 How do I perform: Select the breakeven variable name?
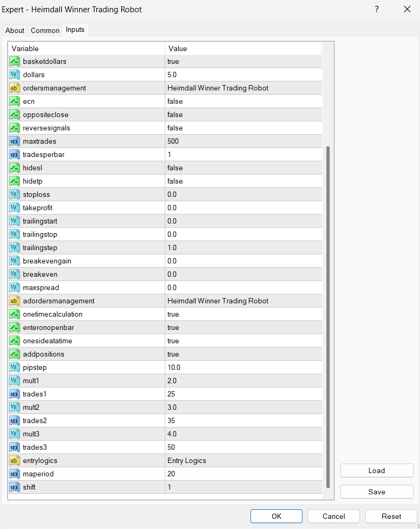coord(40,274)
